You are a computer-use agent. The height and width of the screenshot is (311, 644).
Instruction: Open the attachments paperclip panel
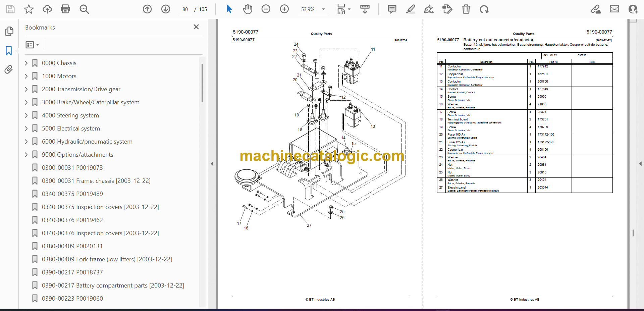(9, 69)
